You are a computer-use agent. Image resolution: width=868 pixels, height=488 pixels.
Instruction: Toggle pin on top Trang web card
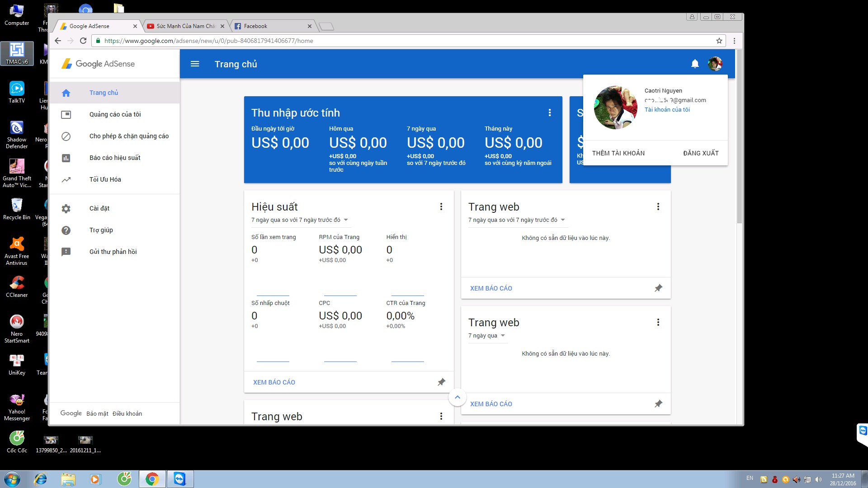(x=658, y=288)
